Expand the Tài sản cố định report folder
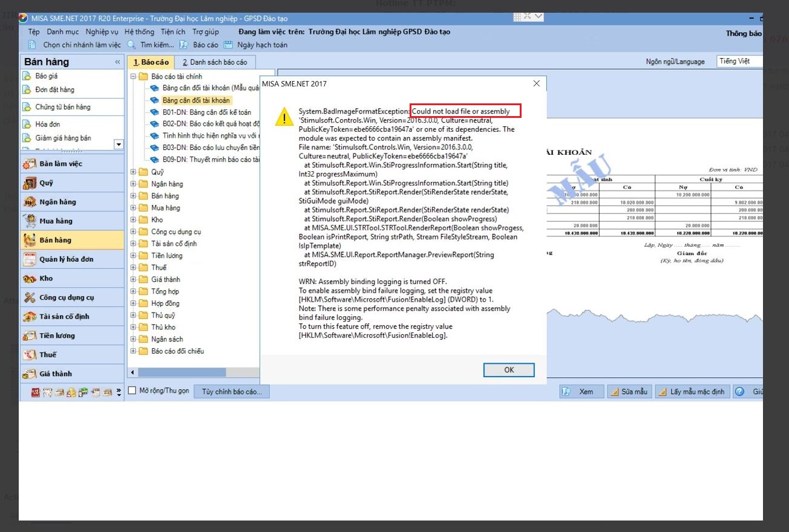789x532 pixels. (134, 244)
